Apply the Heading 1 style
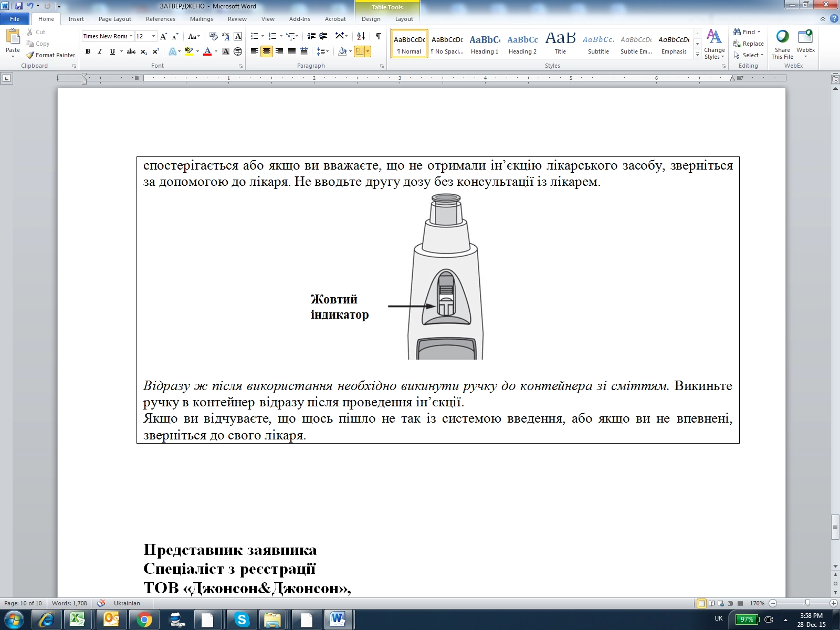The height and width of the screenshot is (630, 840). coord(485,44)
